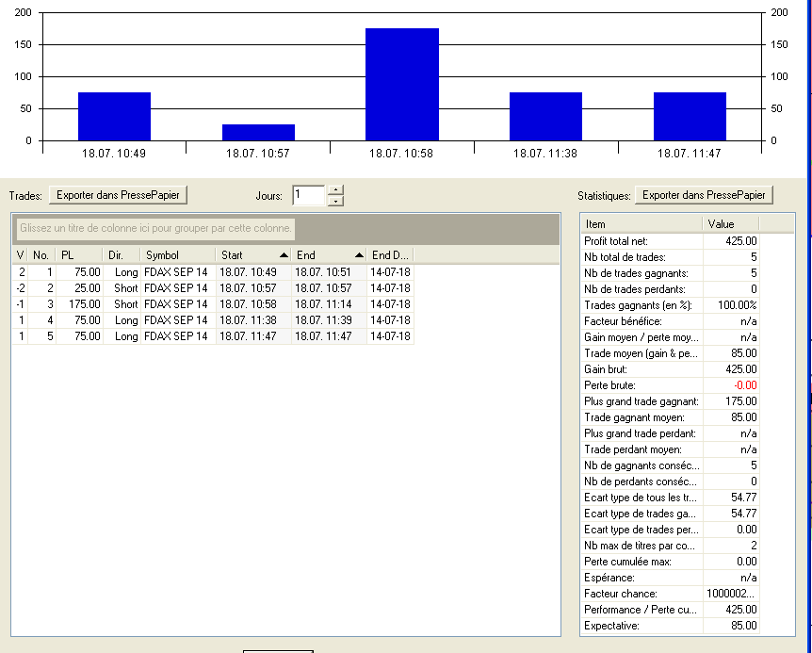The height and width of the screenshot is (653, 812).
Task: Increase the Jours value with up arrow
Action: click(335, 190)
